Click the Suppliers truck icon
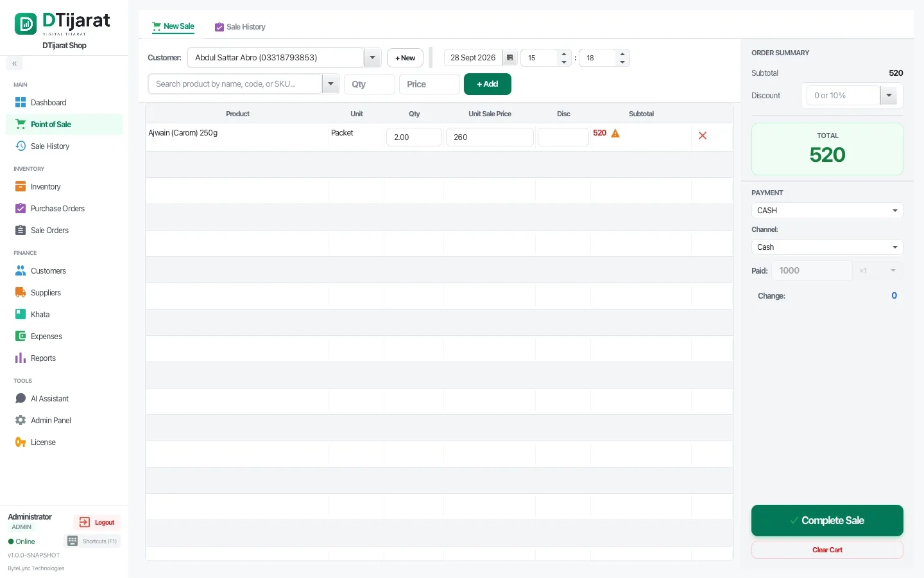The height and width of the screenshot is (578, 924). 21,292
